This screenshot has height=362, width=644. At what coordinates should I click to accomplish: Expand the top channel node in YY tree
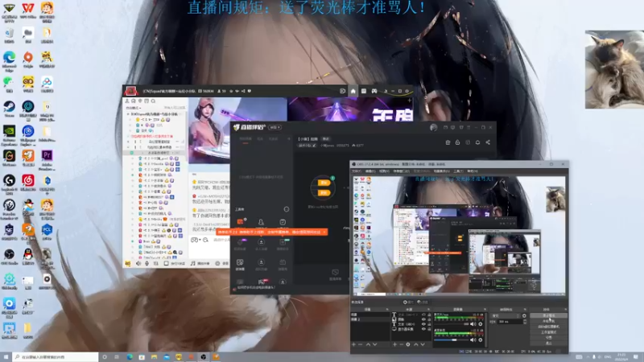[x=128, y=114]
